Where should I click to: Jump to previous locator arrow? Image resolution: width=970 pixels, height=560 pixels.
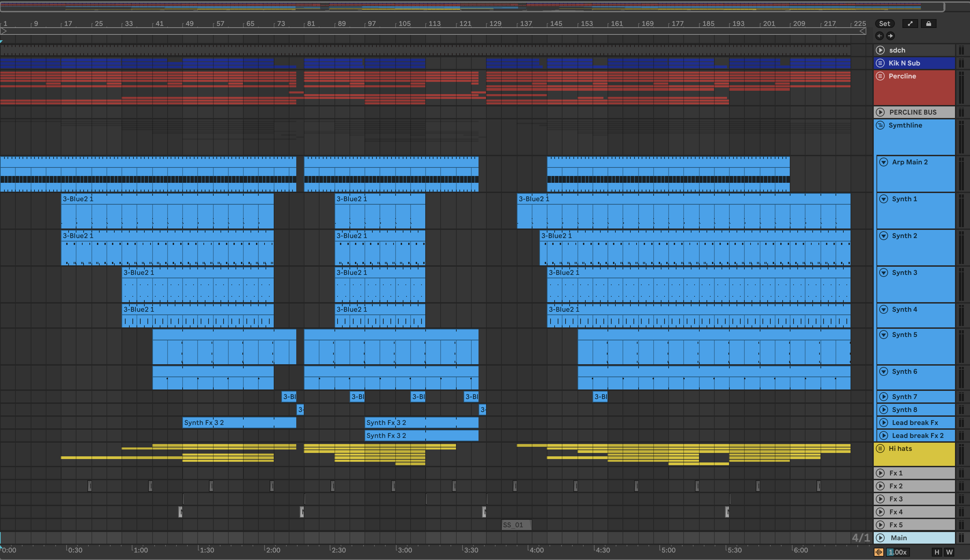point(880,36)
